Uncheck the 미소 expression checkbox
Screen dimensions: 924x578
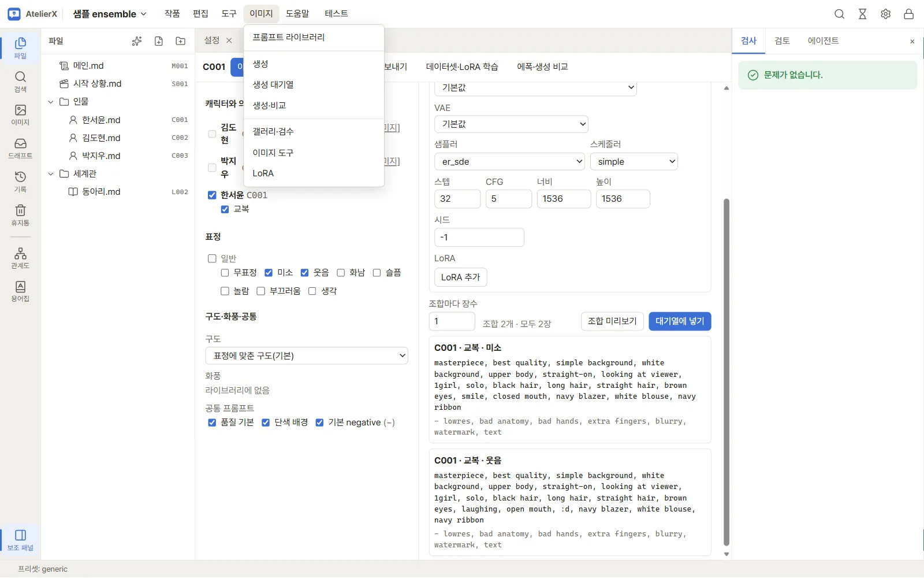pyautogui.click(x=269, y=273)
